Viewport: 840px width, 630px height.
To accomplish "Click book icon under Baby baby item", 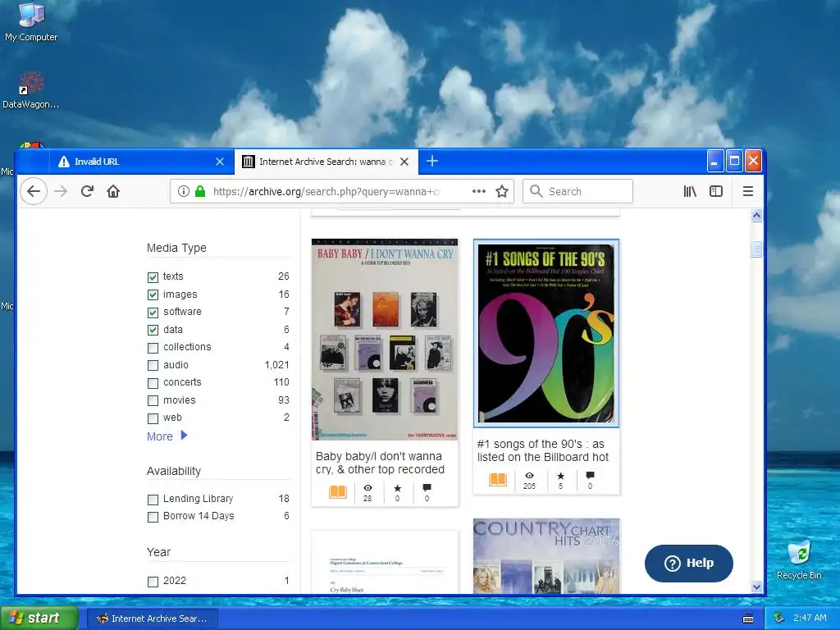I will [338, 492].
